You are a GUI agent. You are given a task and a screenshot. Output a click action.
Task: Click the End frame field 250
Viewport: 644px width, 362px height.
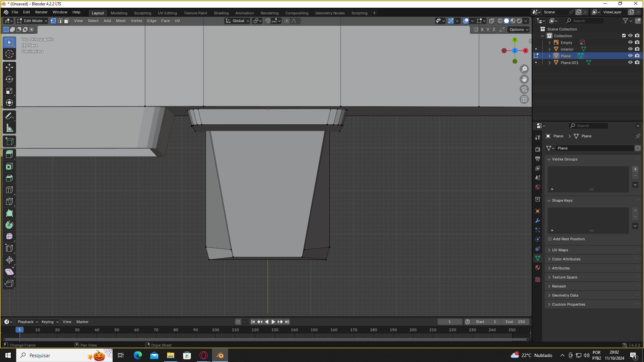tap(516, 322)
